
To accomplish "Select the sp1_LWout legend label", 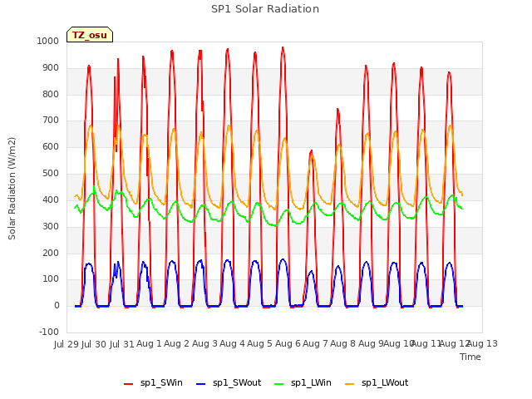I will [x=385, y=382].
